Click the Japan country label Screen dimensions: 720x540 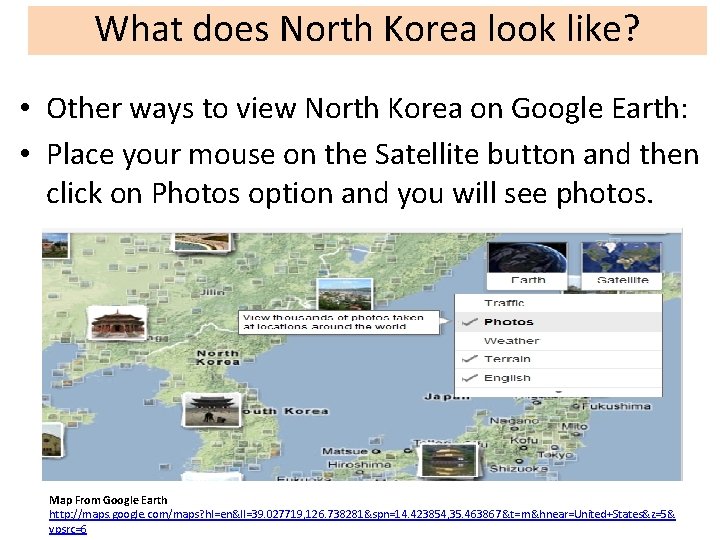click(447, 396)
